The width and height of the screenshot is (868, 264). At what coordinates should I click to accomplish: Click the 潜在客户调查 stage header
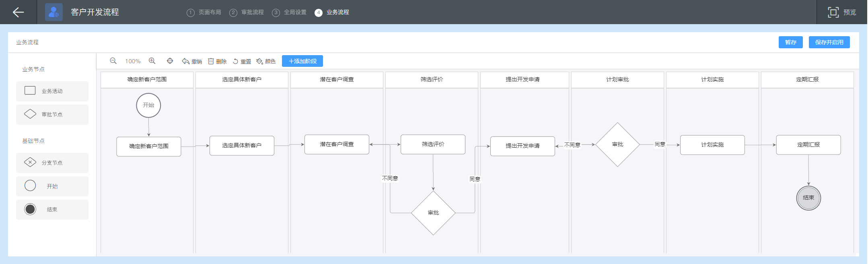337,80
